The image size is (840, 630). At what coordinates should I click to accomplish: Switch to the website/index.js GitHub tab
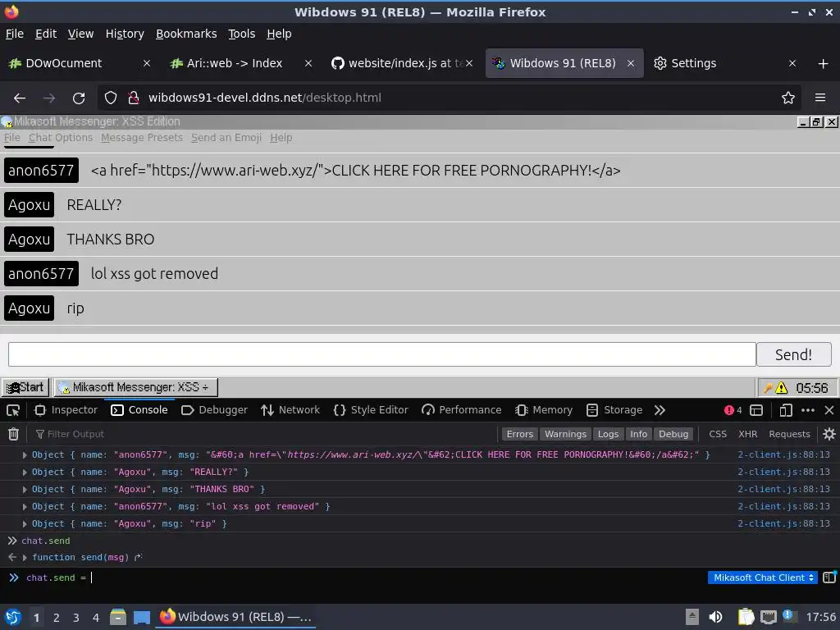click(x=400, y=63)
